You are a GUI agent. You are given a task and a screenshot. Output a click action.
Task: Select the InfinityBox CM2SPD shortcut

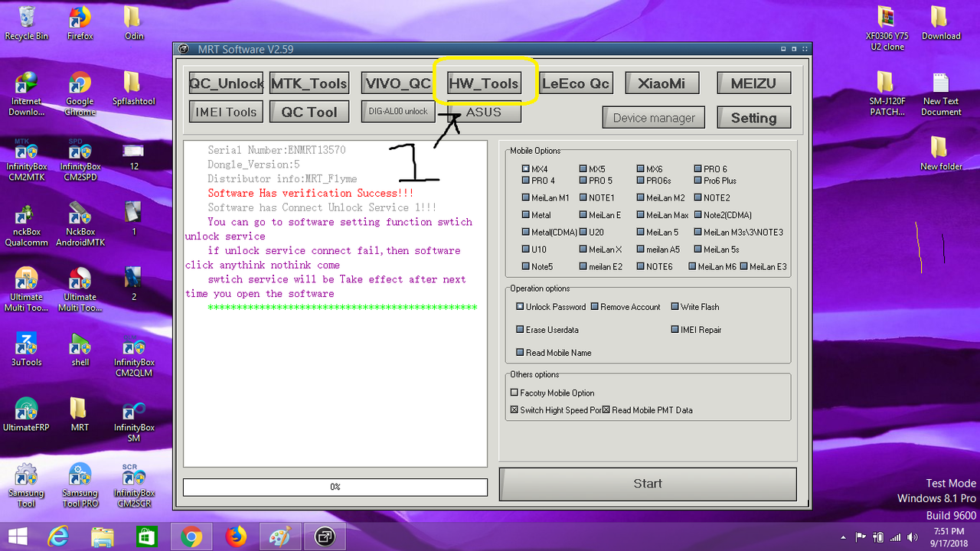point(80,159)
